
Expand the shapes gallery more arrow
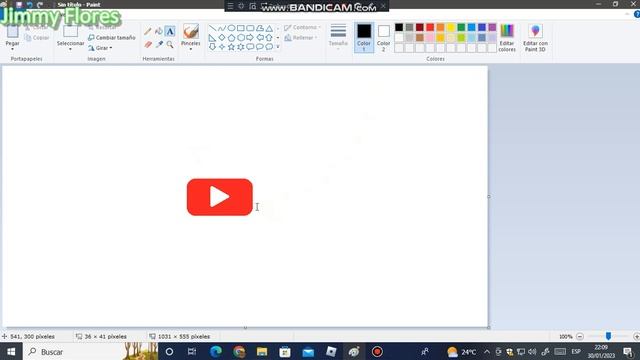[278, 47]
